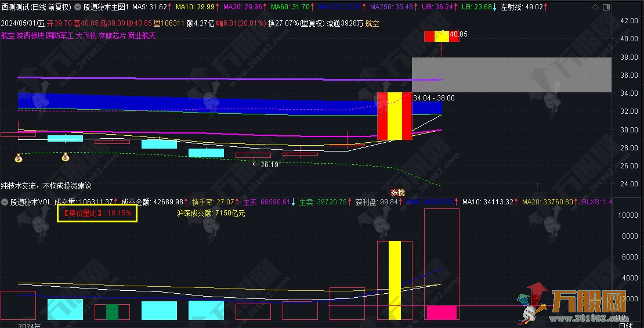Open the dropdown circle beside 西测测试 title
This screenshot has width=644, height=328.
77,7
